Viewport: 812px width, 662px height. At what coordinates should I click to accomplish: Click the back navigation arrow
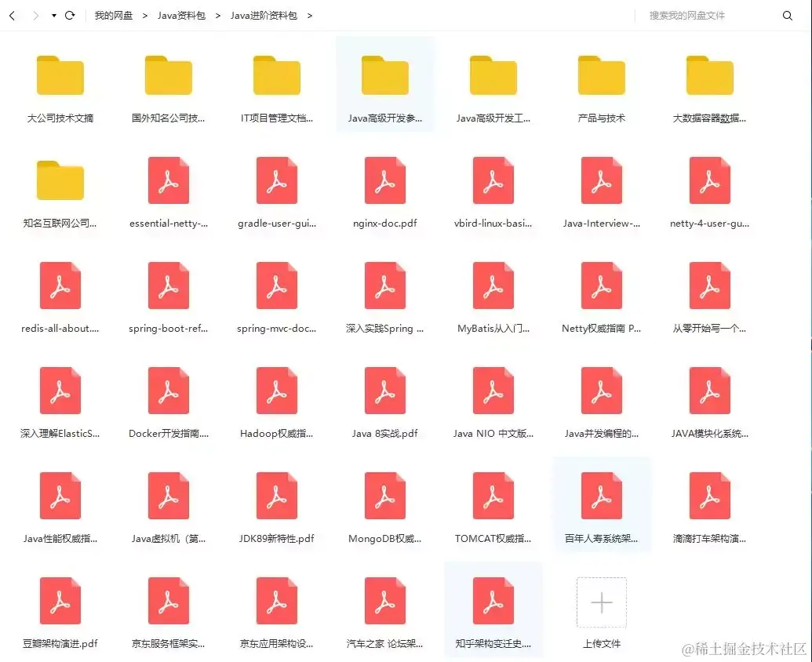coord(11,15)
